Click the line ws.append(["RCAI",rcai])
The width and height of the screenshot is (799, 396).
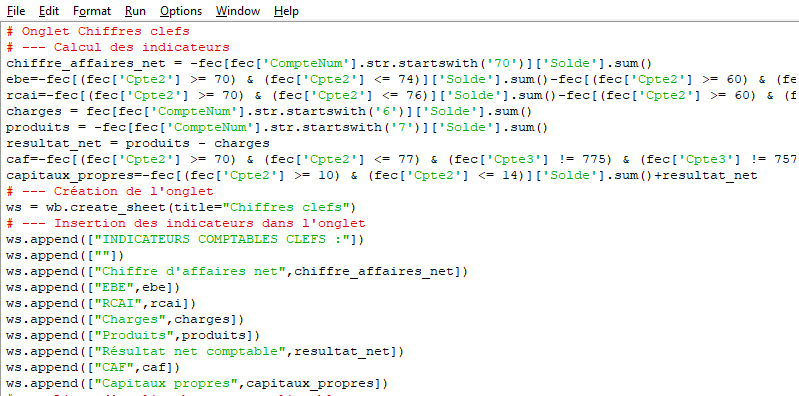101,303
